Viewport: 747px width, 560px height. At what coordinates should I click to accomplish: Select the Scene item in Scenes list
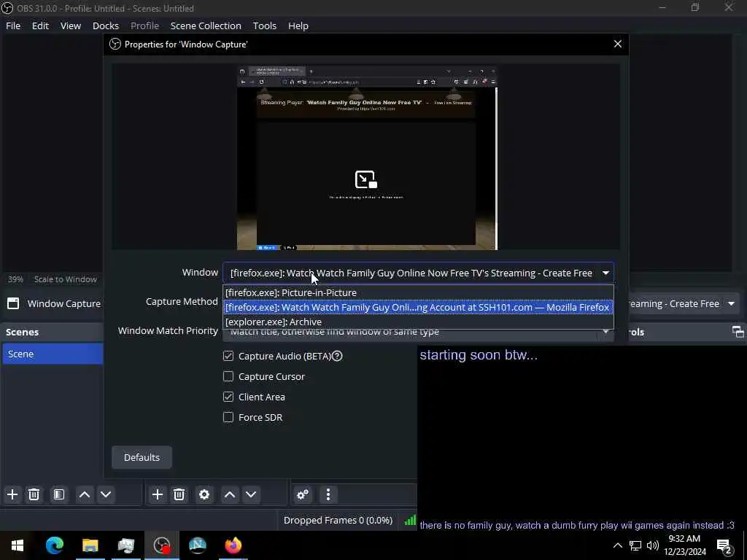(x=53, y=354)
